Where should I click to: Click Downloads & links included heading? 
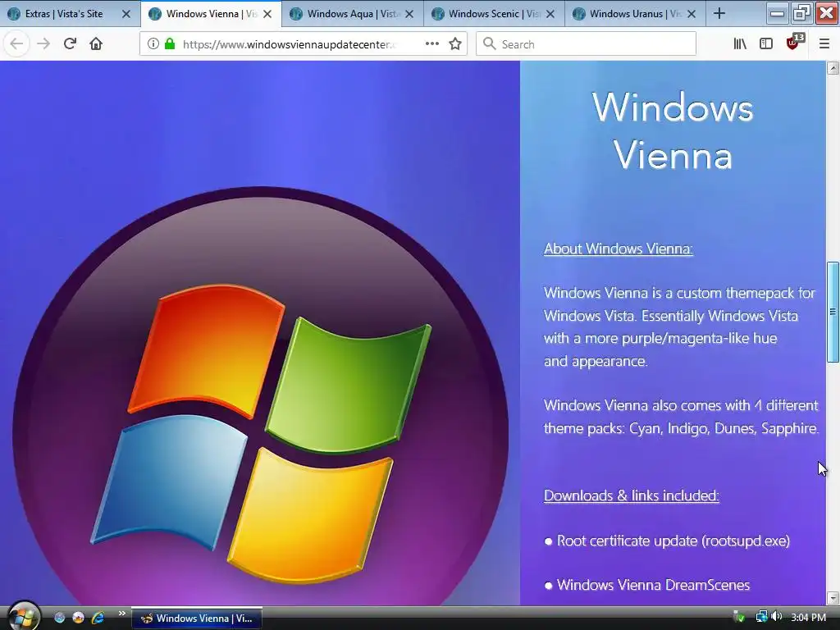click(x=631, y=495)
